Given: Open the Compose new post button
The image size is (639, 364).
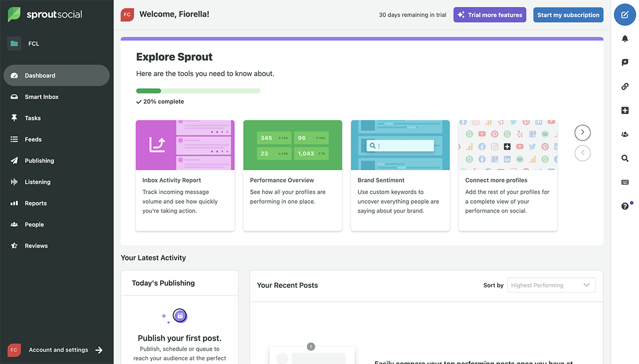Looking at the screenshot, I should coord(625,14).
